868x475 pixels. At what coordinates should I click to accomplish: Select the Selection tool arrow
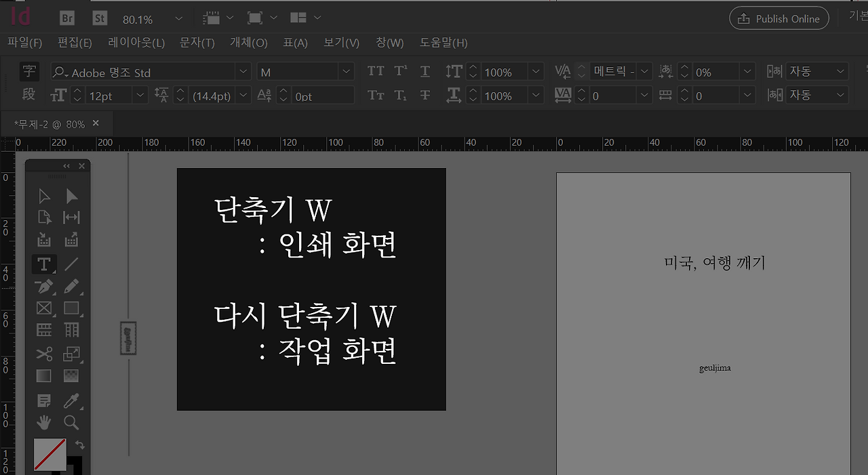point(44,197)
